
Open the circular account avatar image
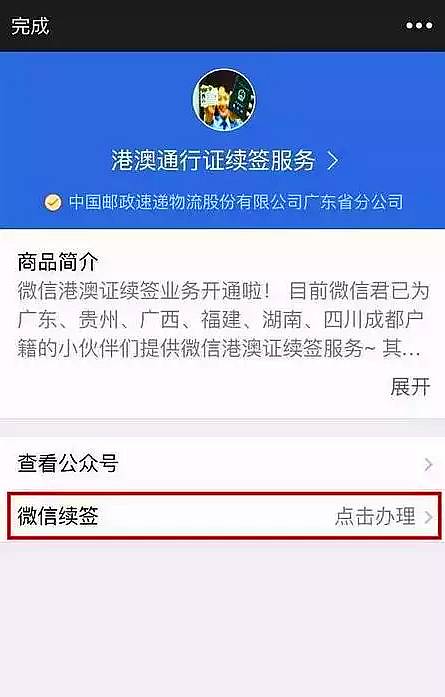click(x=224, y=100)
